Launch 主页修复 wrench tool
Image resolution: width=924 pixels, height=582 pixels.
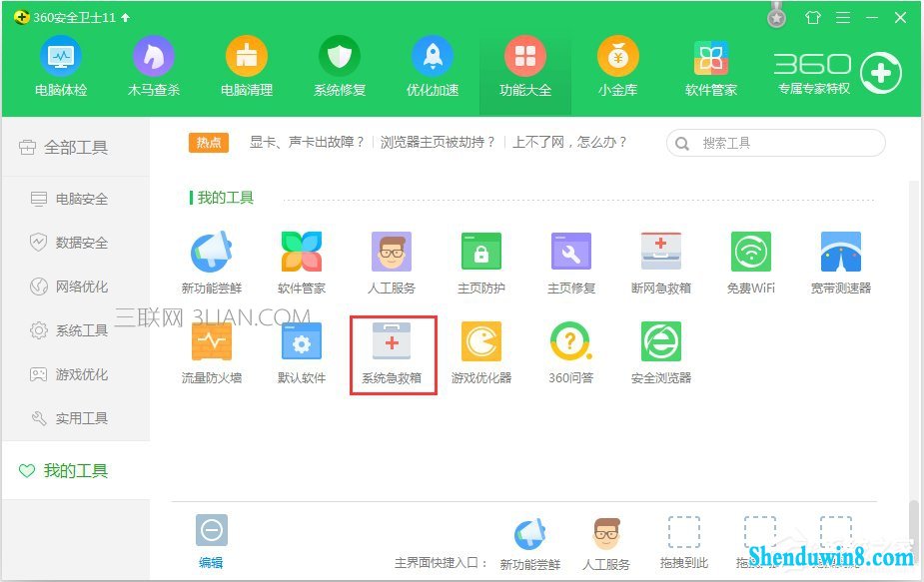[x=571, y=263]
